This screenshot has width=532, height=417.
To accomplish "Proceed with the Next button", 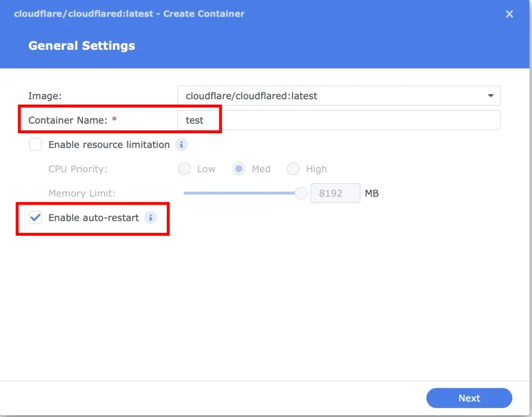I will [x=469, y=398].
